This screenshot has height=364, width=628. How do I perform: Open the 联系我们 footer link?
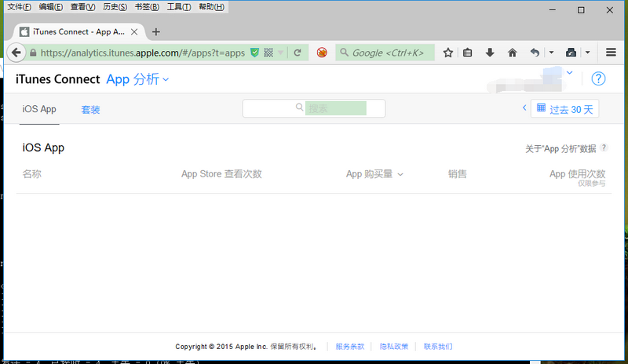pos(438,347)
